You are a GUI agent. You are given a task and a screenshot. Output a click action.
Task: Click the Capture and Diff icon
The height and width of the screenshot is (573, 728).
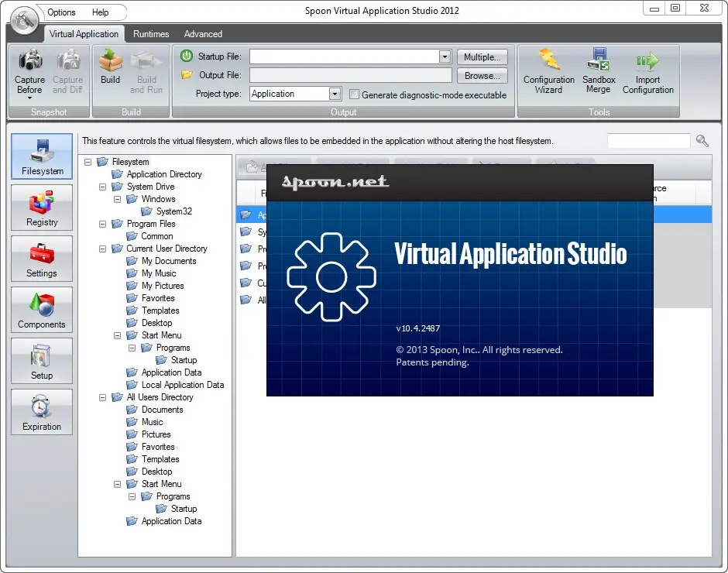click(68, 60)
